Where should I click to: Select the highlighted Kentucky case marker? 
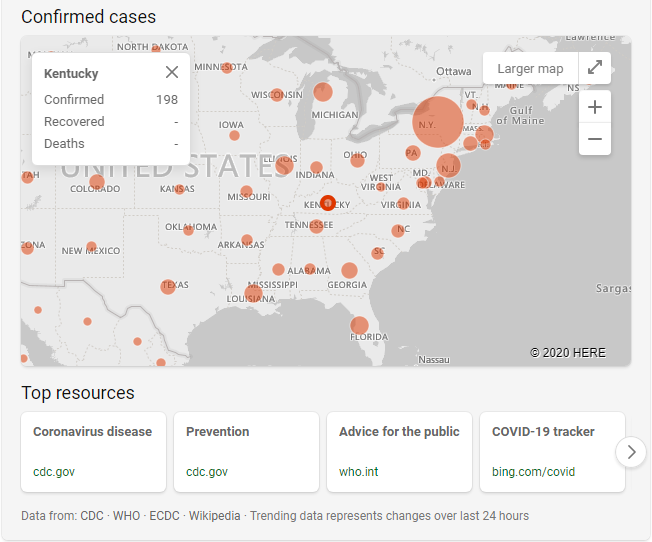point(327,202)
